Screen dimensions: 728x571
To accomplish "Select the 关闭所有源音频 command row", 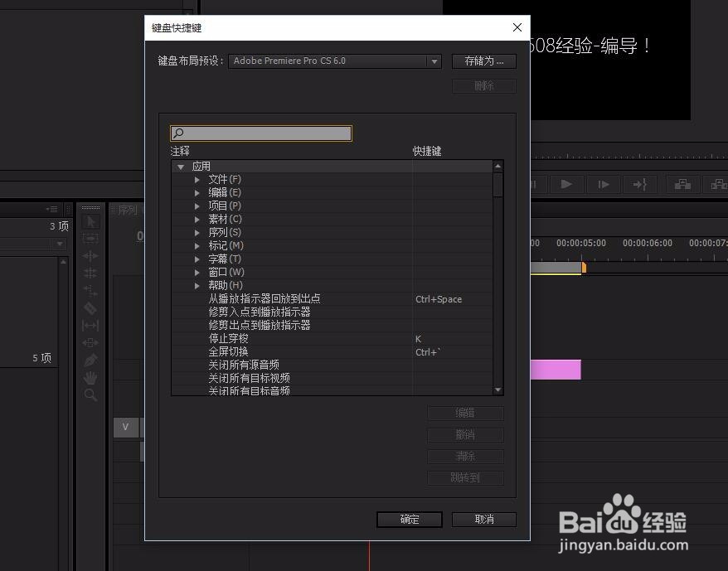I will point(332,365).
